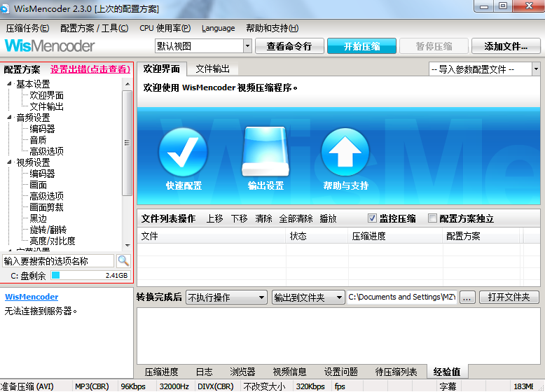Toggle the 监控压缩 checkbox
Viewport: 545px width, 392px height.
tap(372, 218)
